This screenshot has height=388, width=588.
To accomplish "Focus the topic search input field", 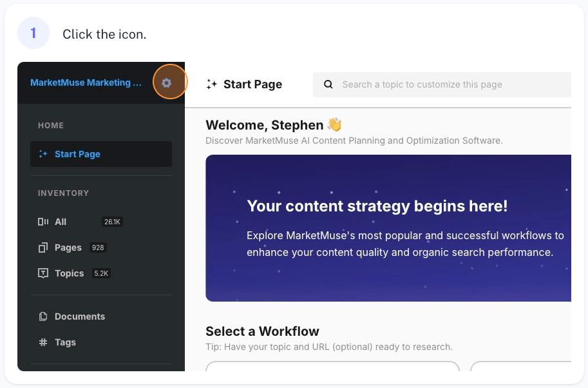I will tap(442, 84).
